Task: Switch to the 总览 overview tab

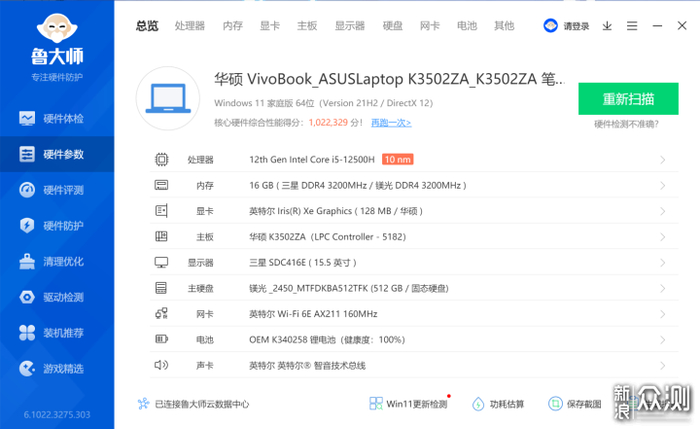Action: point(147,26)
